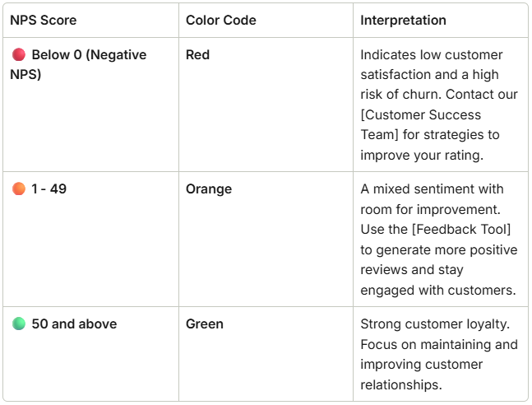Select the Interpretation column header
The image size is (532, 405).
(403, 20)
